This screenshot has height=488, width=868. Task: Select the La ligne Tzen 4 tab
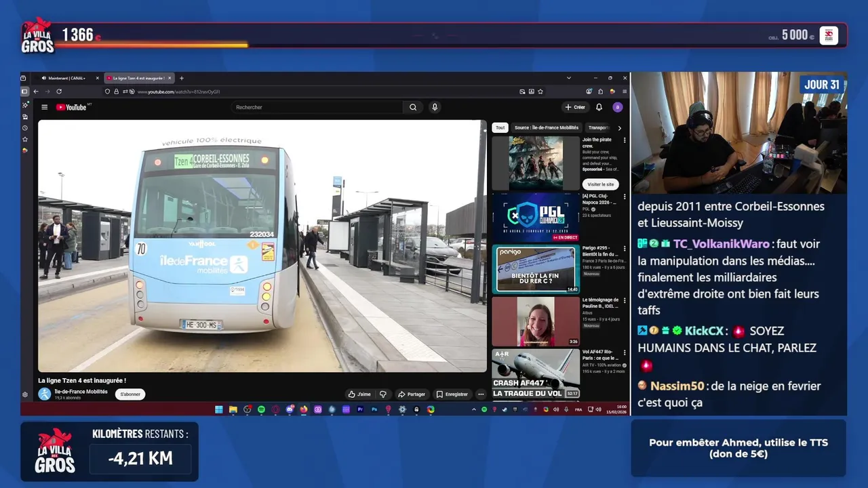pyautogui.click(x=139, y=78)
